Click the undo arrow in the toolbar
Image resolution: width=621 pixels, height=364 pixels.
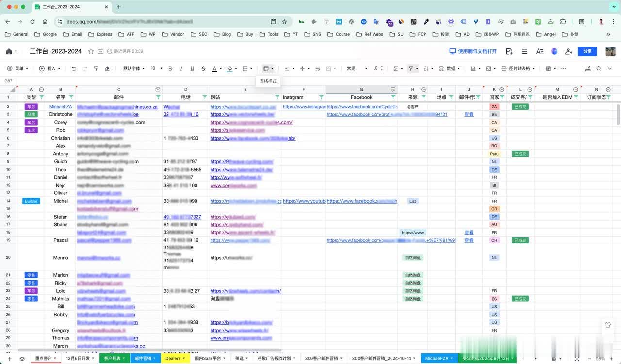[x=74, y=69]
